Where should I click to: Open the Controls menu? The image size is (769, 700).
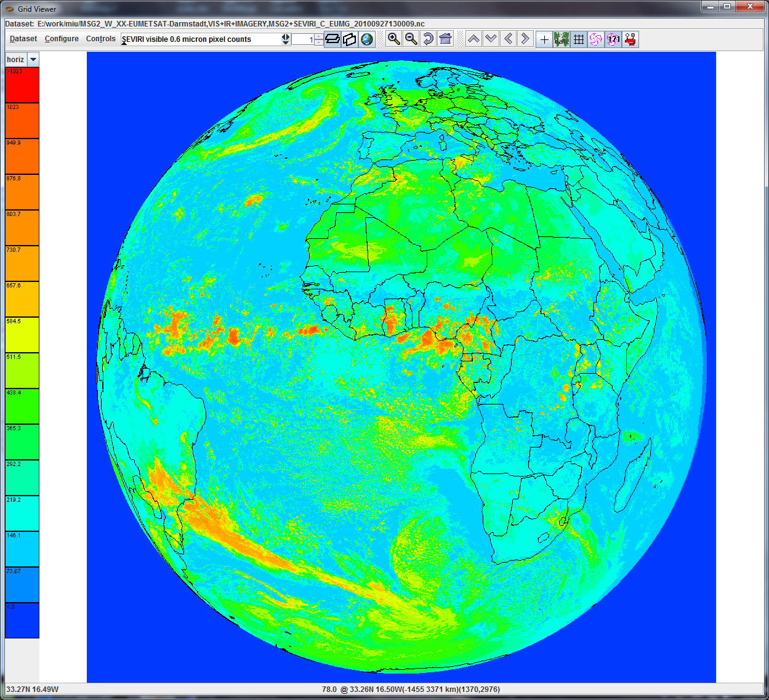coord(100,39)
